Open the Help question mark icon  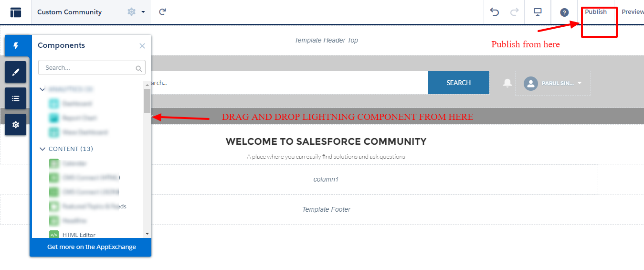coord(564,12)
